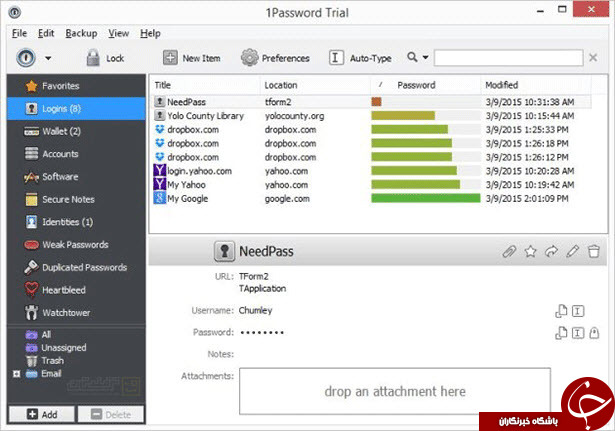The width and height of the screenshot is (615, 431).
Task: Delete NeedPass with trash can icon
Action: (594, 251)
